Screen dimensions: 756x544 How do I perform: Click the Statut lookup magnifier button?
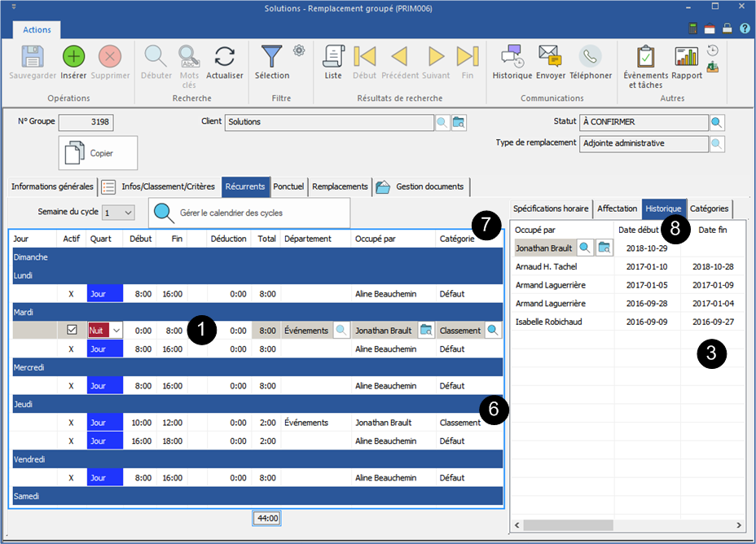click(x=717, y=122)
